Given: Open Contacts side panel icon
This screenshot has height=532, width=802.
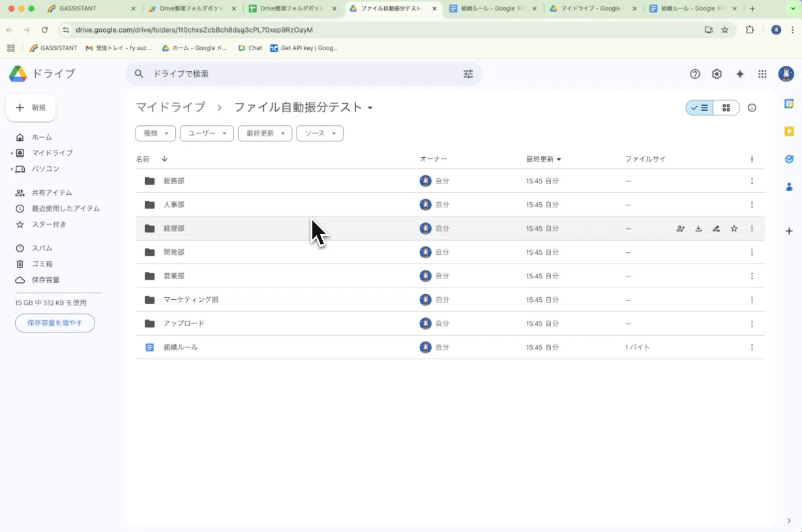Looking at the screenshot, I should [789, 187].
